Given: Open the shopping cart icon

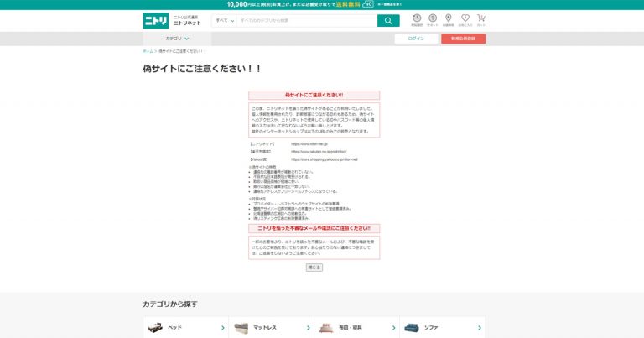Looking at the screenshot, I should [x=481, y=20].
